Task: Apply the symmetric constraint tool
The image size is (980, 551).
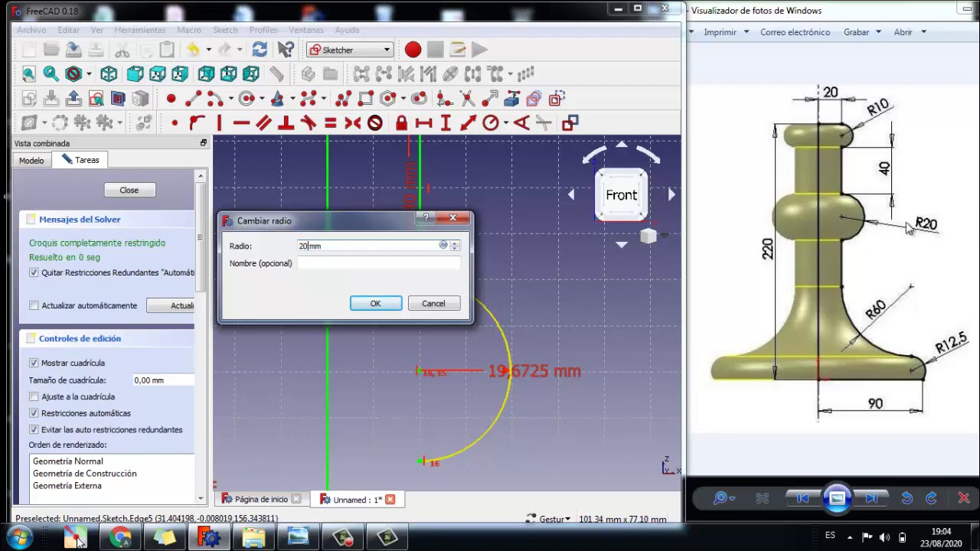Action: [x=352, y=123]
